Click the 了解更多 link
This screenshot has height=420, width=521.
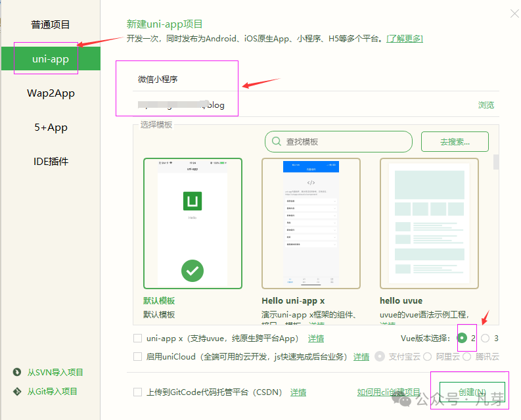click(x=404, y=39)
